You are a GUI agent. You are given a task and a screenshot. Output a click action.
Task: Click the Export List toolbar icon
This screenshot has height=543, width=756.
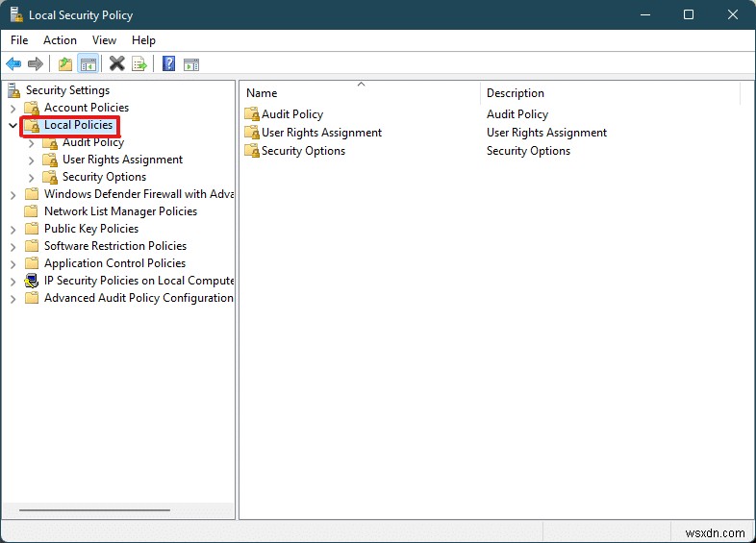(139, 63)
